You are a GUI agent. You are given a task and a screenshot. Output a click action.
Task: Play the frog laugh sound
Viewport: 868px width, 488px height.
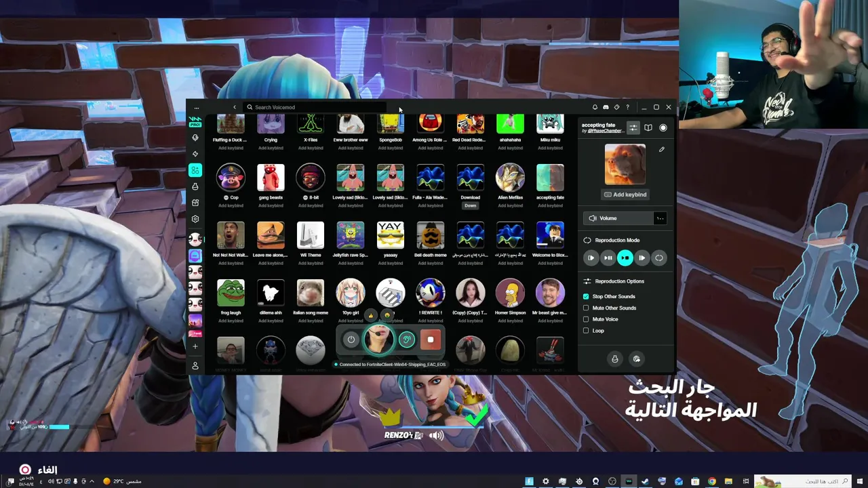[x=231, y=293]
